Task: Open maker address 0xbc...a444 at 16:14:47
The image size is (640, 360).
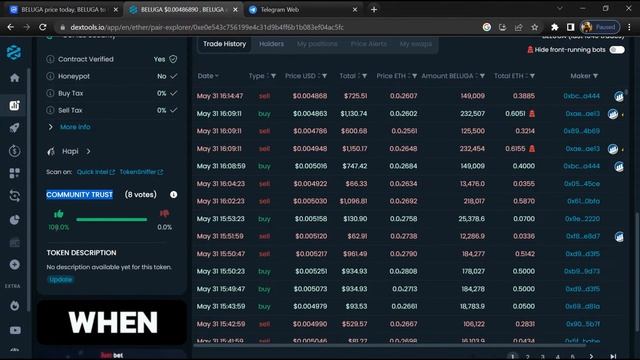Action: click(x=581, y=96)
